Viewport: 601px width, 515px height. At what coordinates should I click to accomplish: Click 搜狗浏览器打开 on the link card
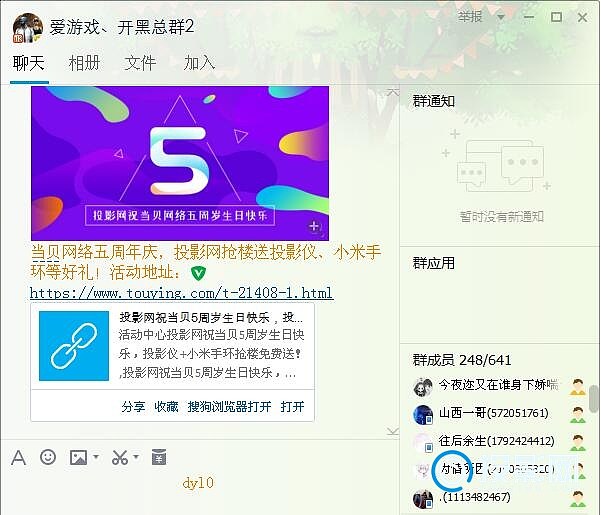tap(229, 407)
